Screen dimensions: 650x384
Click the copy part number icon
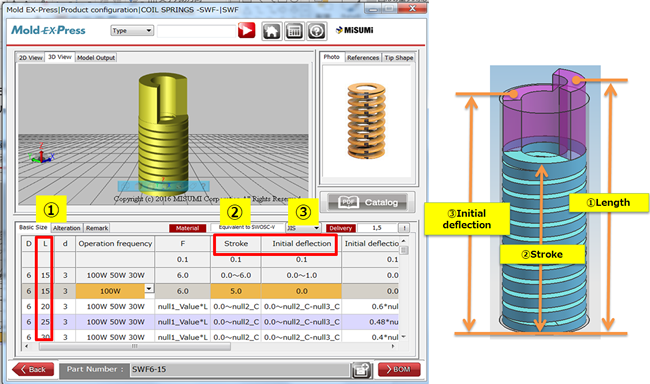(x=361, y=369)
